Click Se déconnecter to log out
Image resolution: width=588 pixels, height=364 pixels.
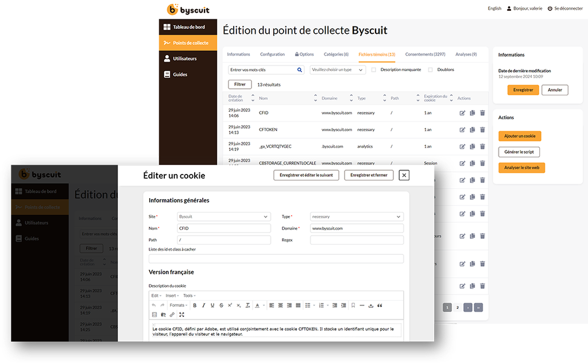pyautogui.click(x=565, y=8)
